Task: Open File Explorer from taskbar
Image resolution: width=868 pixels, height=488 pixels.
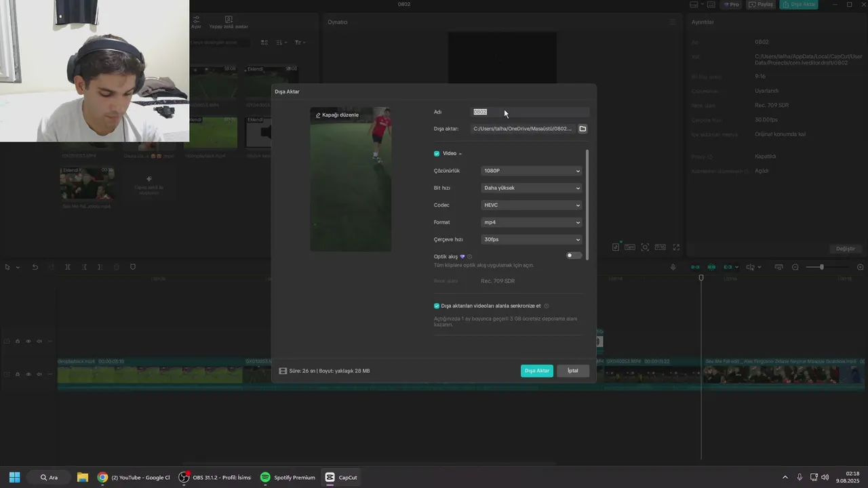Action: (82, 477)
